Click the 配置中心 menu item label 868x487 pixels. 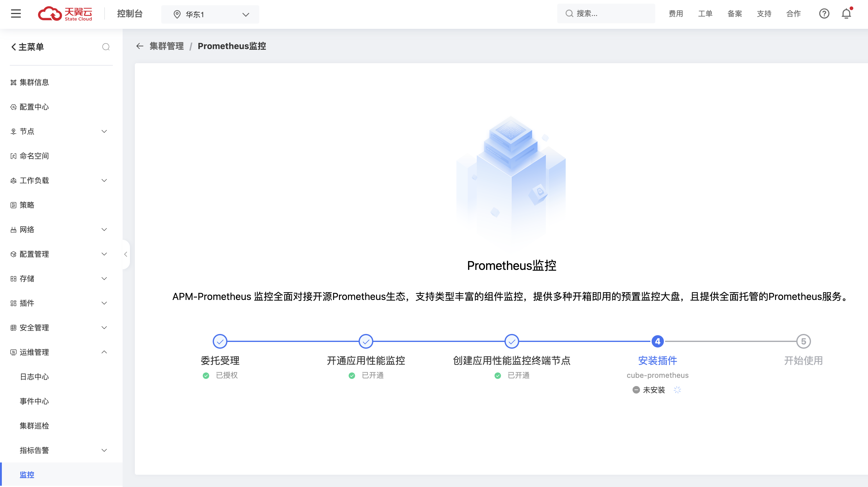[34, 107]
